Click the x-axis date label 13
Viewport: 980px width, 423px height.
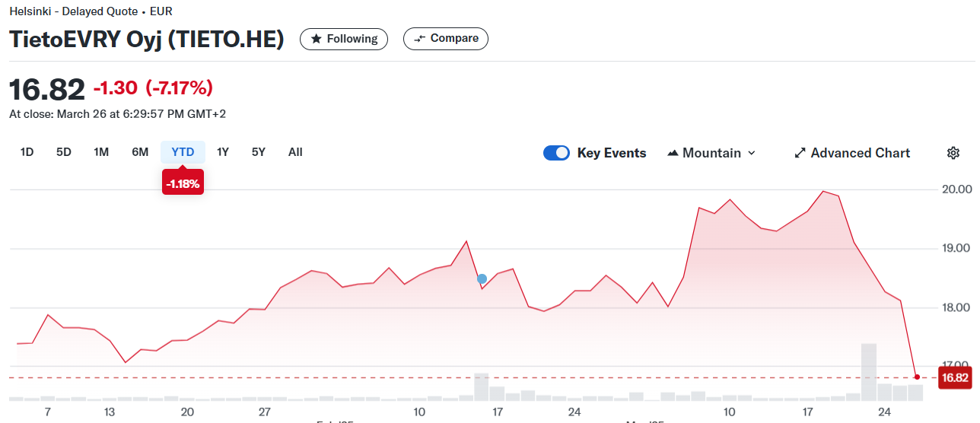click(110, 412)
